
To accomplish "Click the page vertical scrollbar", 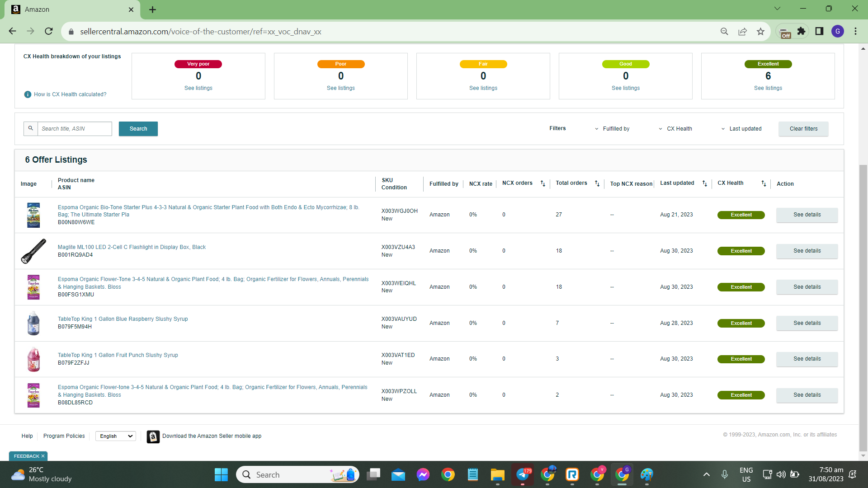I will [863, 307].
